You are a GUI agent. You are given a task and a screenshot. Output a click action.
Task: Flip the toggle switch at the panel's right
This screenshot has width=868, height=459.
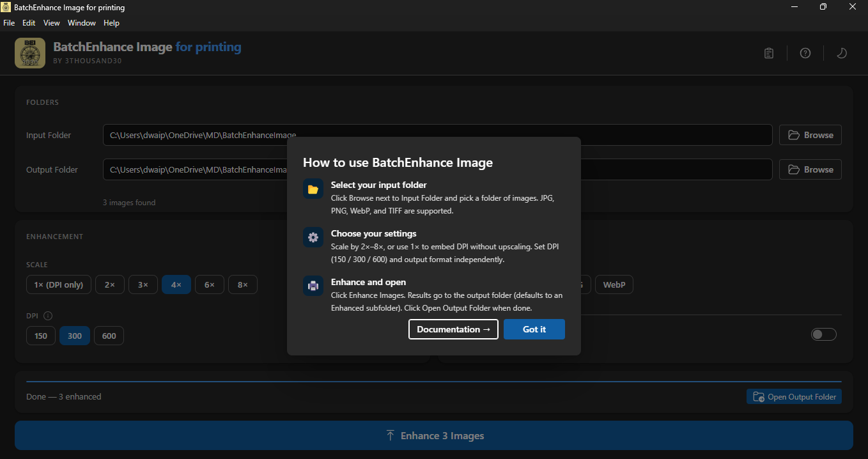pos(824,334)
